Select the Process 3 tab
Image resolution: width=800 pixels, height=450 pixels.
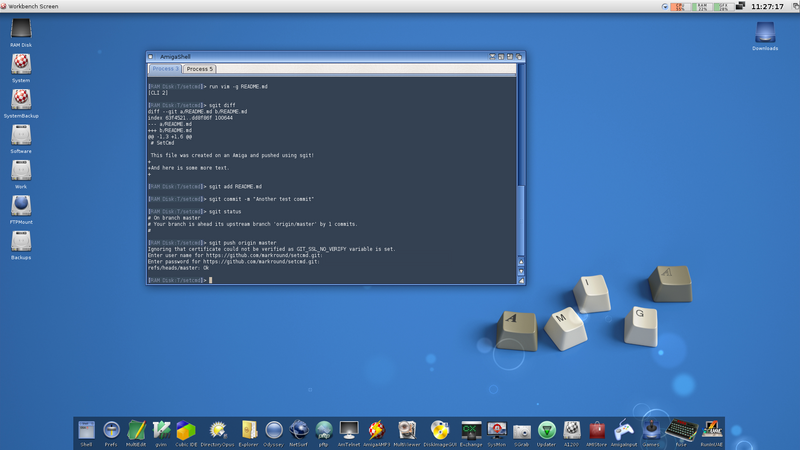(x=165, y=69)
